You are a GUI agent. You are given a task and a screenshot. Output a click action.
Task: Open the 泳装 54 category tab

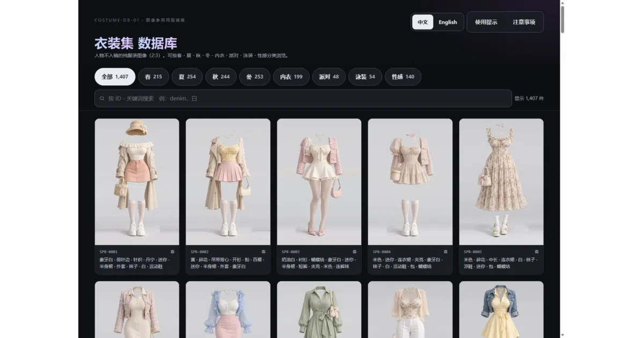[365, 77]
